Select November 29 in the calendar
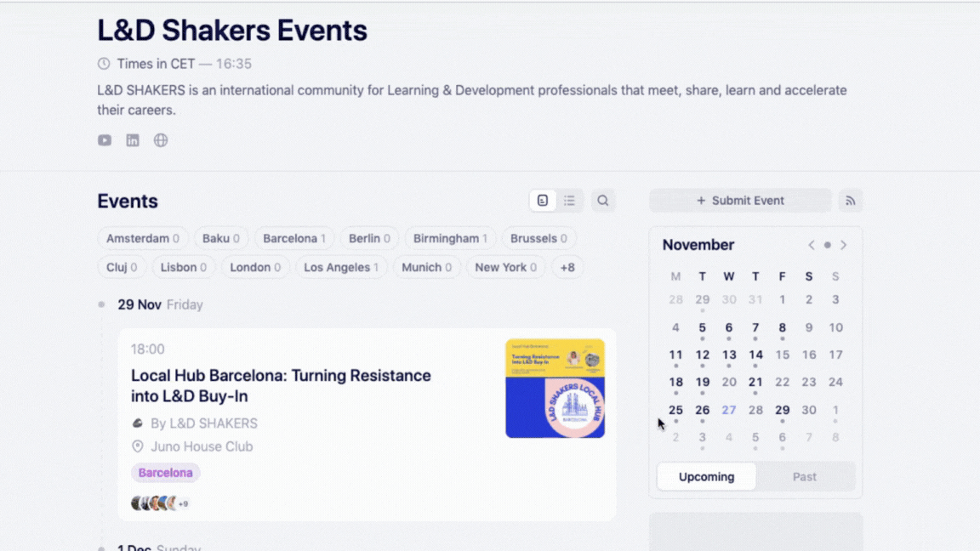980x551 pixels. click(782, 410)
